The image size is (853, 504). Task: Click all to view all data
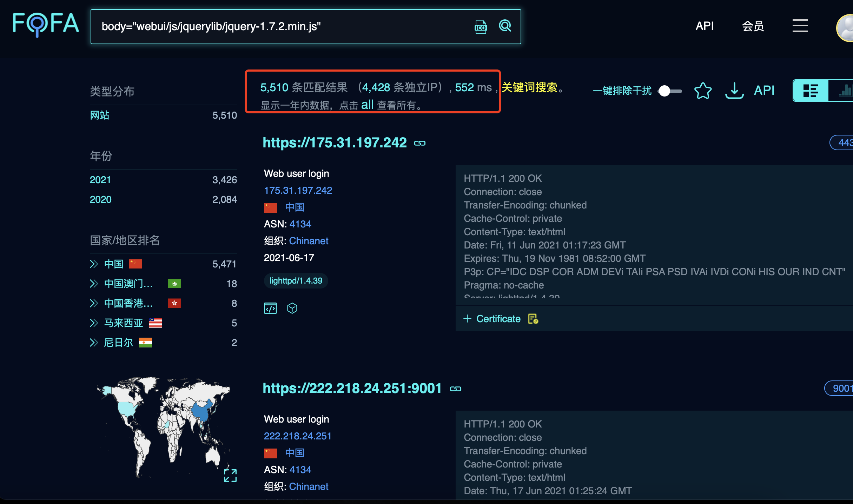(367, 105)
